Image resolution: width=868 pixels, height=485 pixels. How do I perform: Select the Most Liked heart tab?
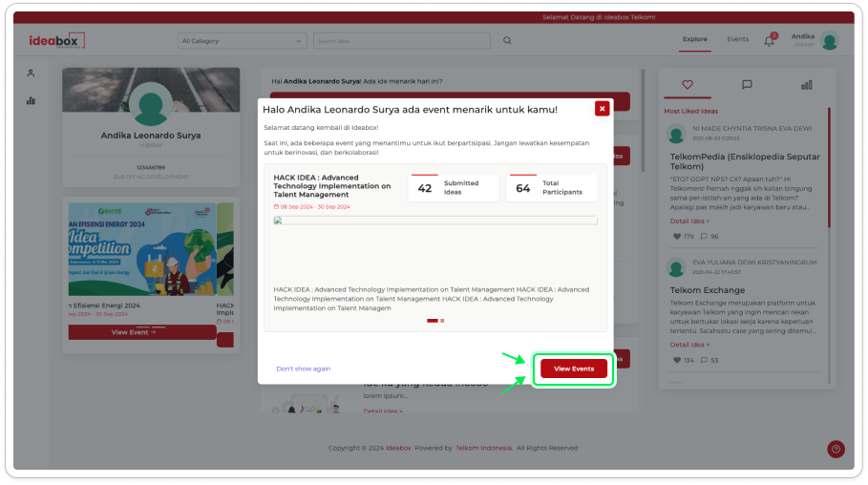tap(687, 85)
